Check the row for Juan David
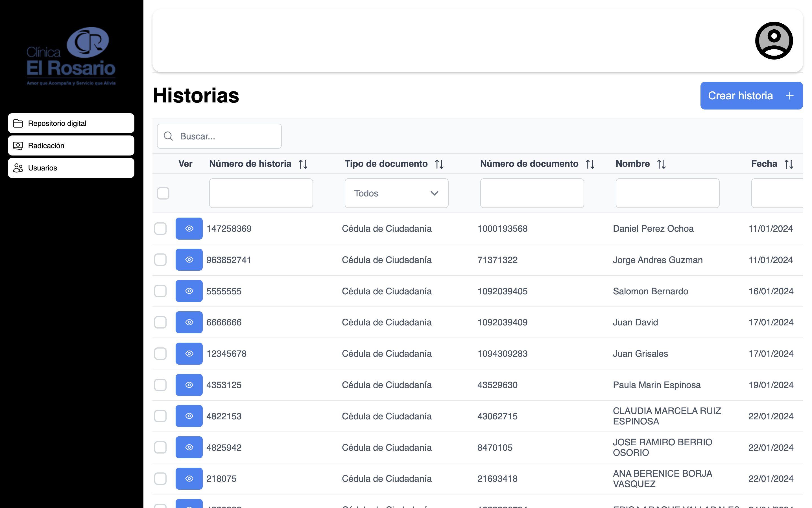The image size is (812, 508). click(x=160, y=322)
